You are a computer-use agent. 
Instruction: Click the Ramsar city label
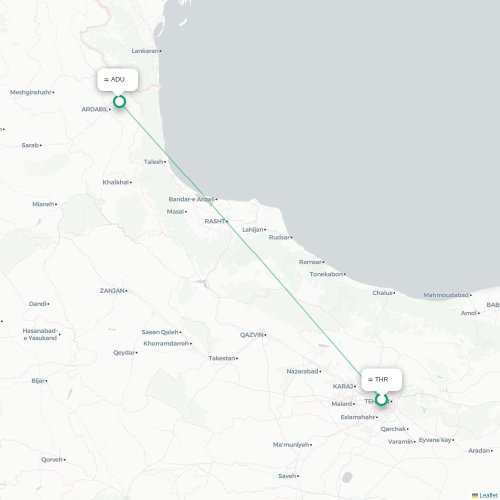pos(310,262)
